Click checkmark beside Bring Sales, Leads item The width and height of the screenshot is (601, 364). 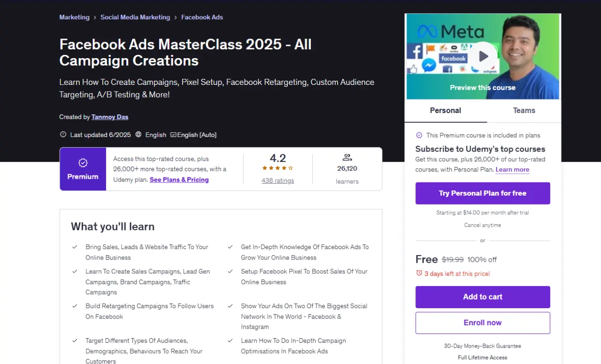[x=75, y=247]
